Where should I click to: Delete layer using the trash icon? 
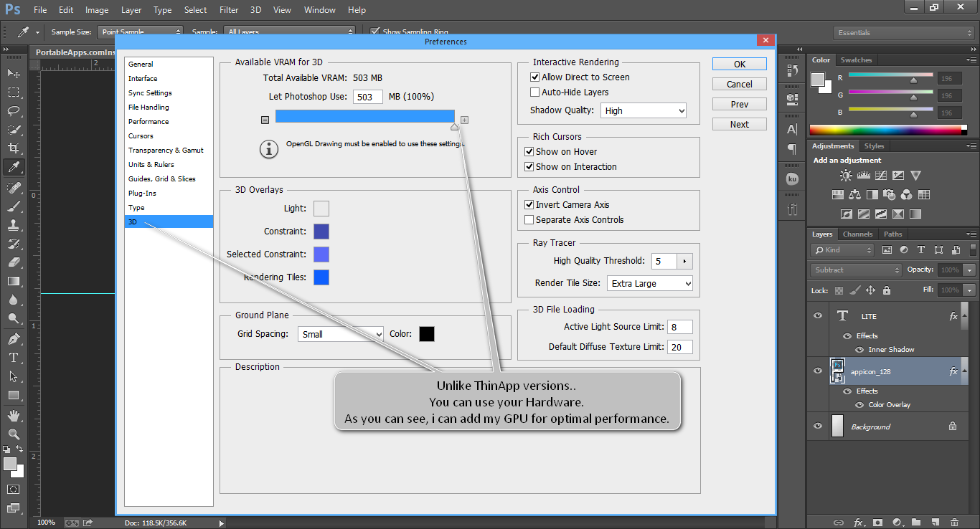pyautogui.click(x=953, y=522)
